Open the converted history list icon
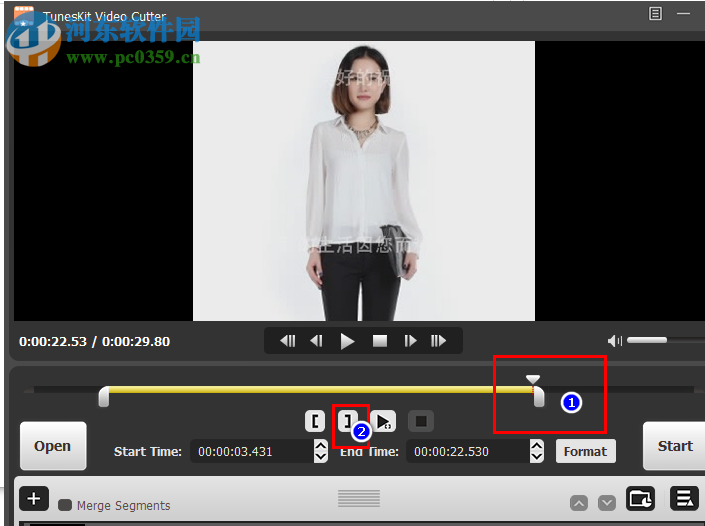This screenshot has height=526, width=705. point(684,499)
